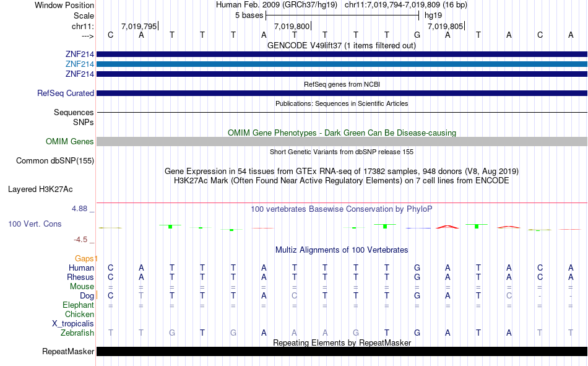Click the X_tropicalis species label
Viewport: 588px width, 366px height.
(73, 324)
